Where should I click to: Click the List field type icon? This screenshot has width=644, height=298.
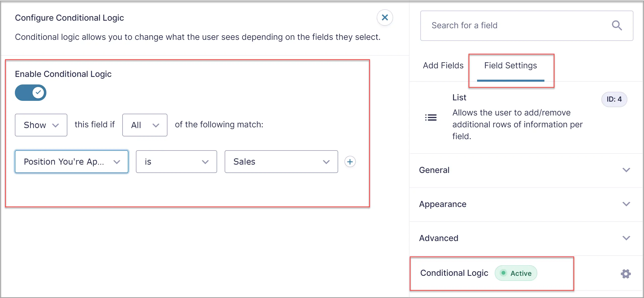point(431,117)
